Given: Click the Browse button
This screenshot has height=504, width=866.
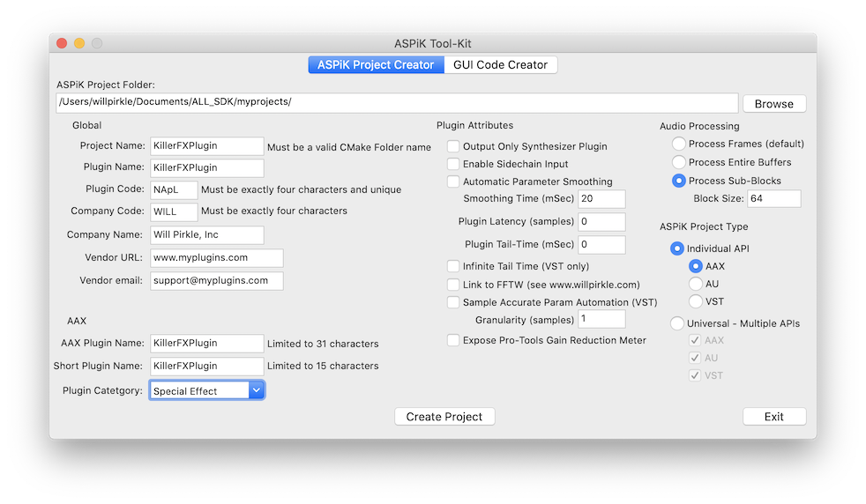Looking at the screenshot, I should (x=773, y=104).
